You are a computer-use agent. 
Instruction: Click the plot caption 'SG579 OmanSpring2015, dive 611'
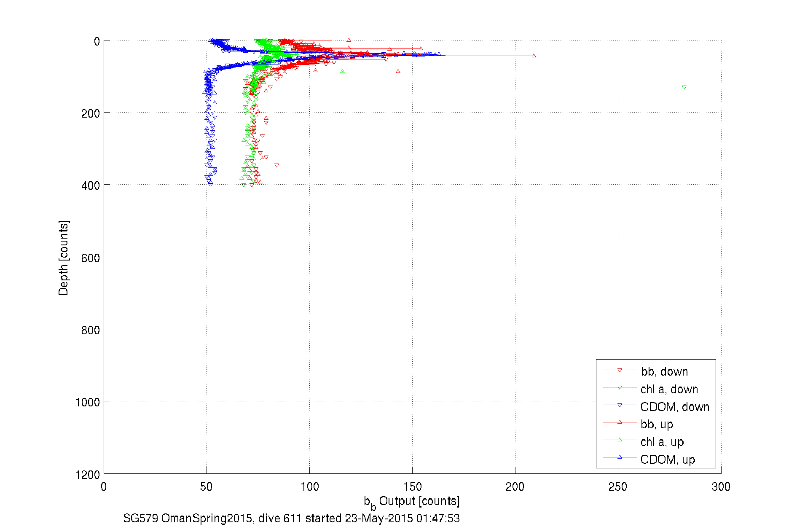(x=212, y=518)
